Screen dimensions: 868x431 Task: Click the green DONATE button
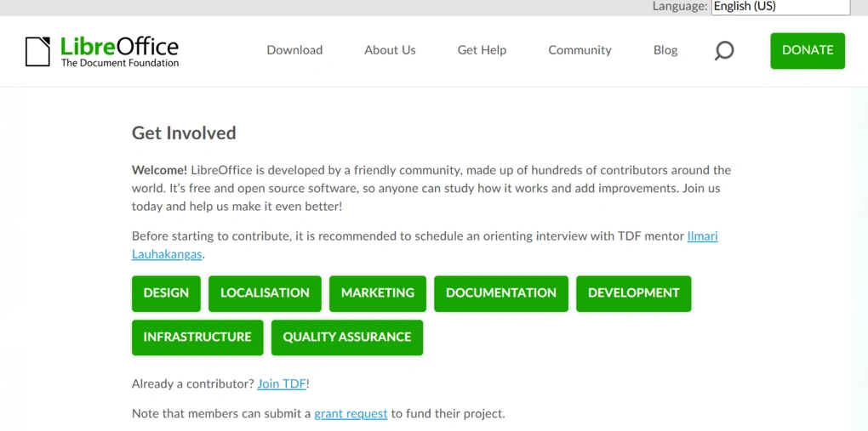tap(808, 51)
